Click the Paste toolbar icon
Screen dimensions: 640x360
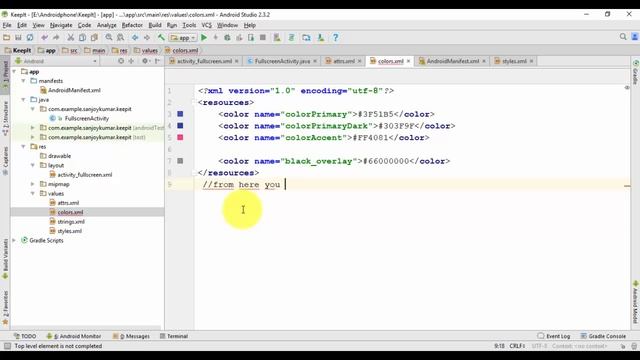pyautogui.click(x=94, y=38)
